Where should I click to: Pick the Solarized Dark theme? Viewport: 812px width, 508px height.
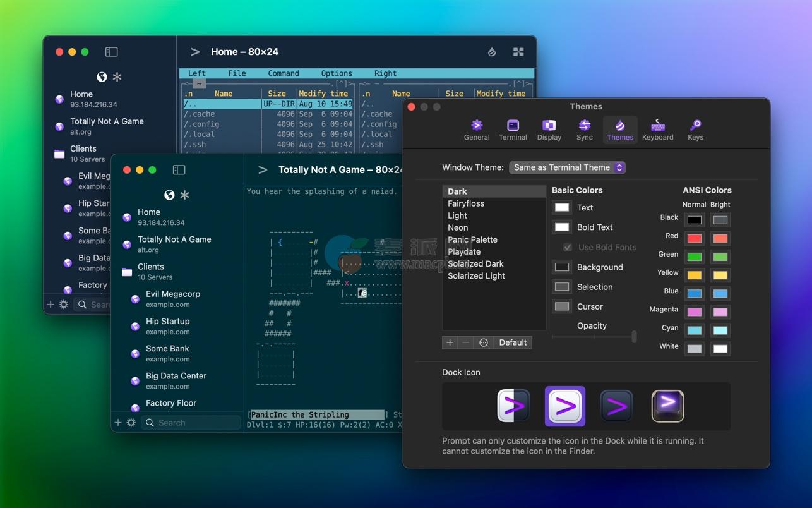tap(494, 263)
